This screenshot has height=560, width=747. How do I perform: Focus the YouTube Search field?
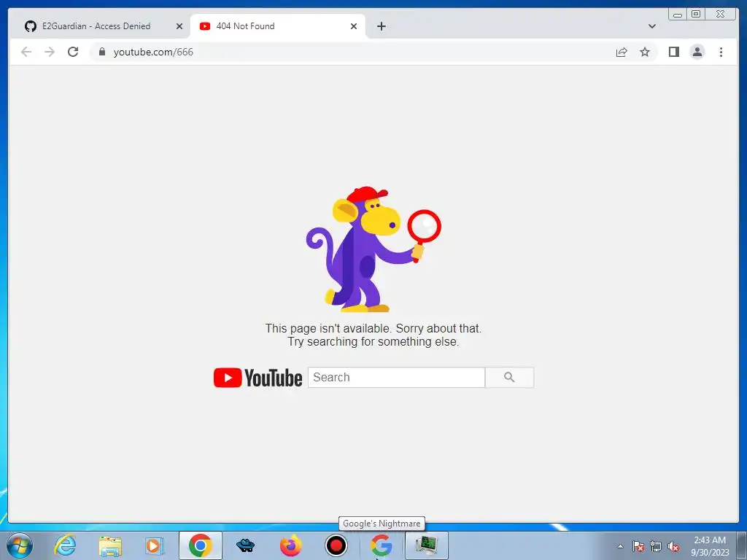[x=396, y=377]
